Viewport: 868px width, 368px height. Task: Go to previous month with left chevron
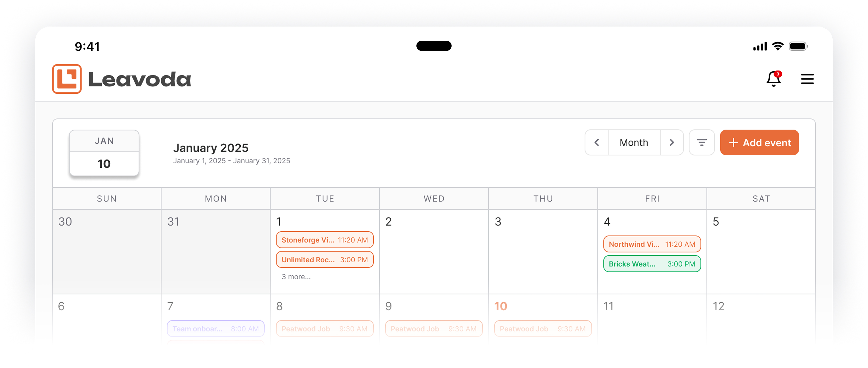coord(597,142)
